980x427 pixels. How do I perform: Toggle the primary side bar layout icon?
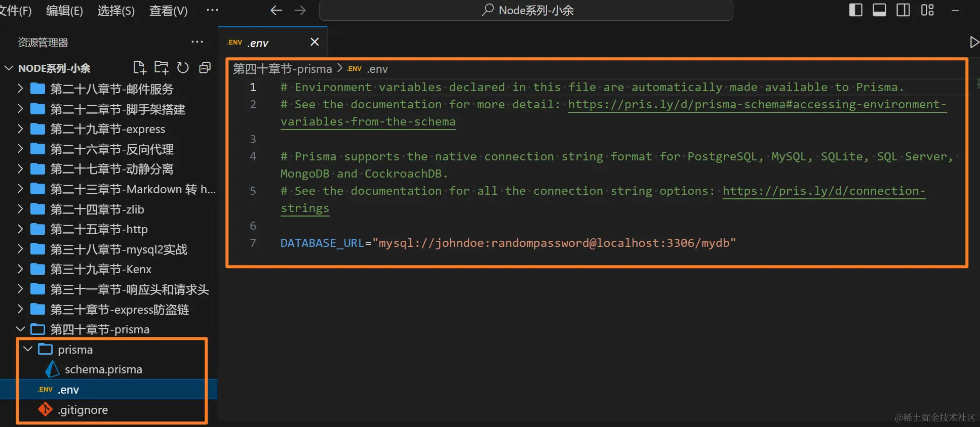click(x=856, y=10)
